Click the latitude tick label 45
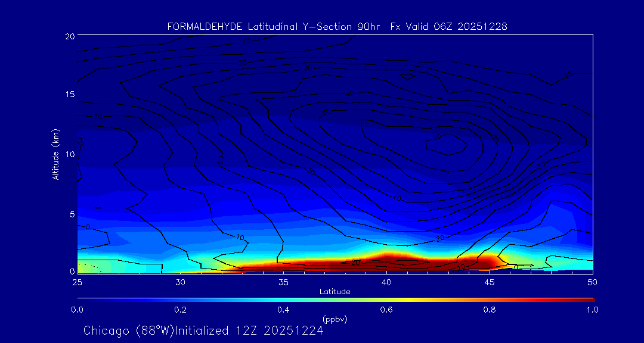This screenshot has height=343, width=644. [490, 282]
